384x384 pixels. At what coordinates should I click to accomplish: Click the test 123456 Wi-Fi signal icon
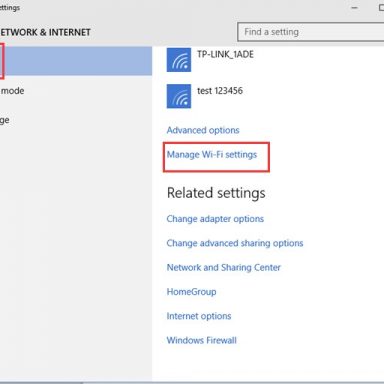(179, 96)
